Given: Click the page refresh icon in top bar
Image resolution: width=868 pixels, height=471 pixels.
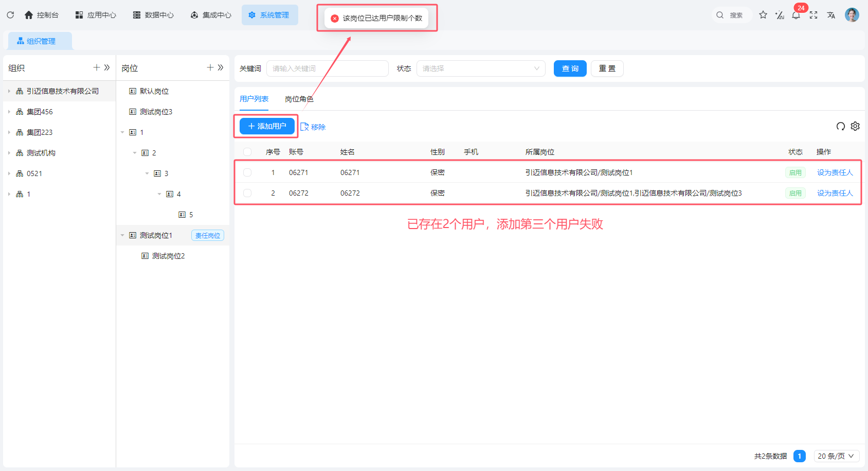Looking at the screenshot, I should [10, 15].
